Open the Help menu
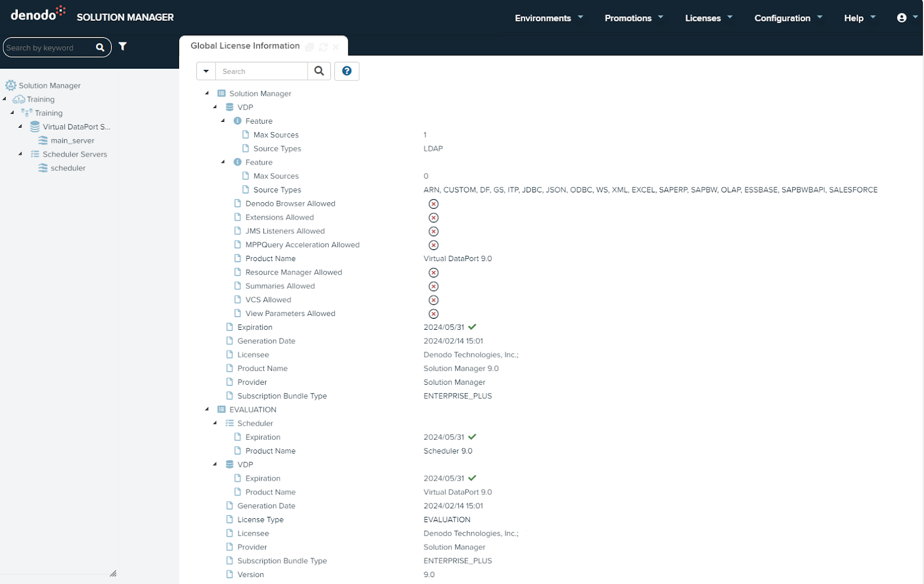Image resolution: width=924 pixels, height=584 pixels. pos(860,18)
